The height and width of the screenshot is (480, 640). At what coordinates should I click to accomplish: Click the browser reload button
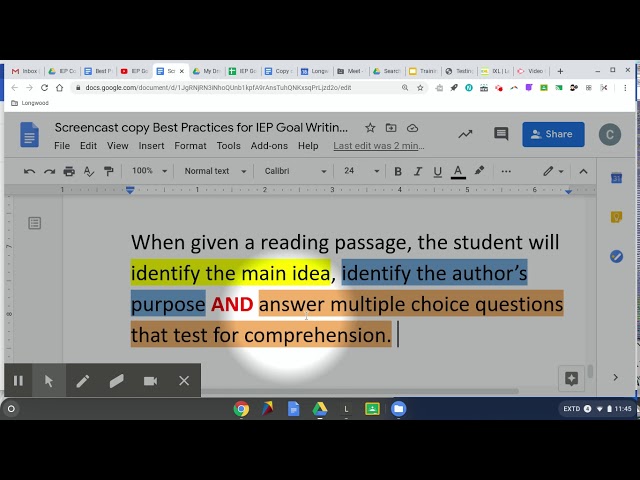[x=44, y=88]
